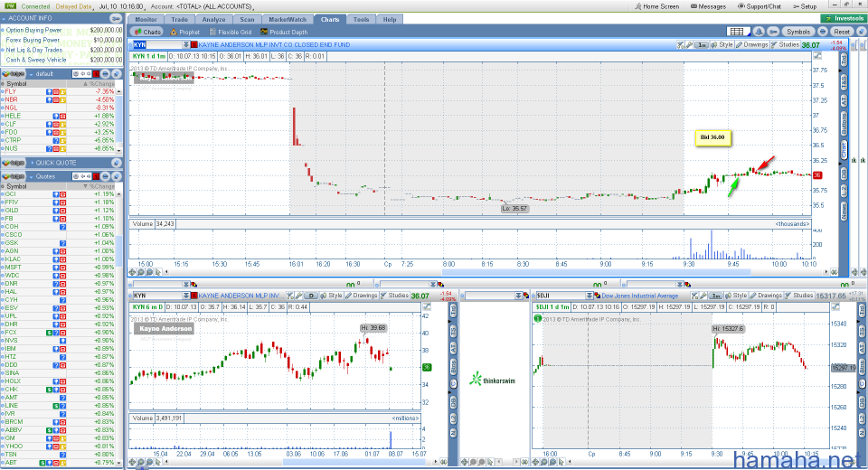Image resolution: width=868 pixels, height=470 pixels.
Task: Switch to the MarketWatch tab
Action: pyautogui.click(x=288, y=19)
